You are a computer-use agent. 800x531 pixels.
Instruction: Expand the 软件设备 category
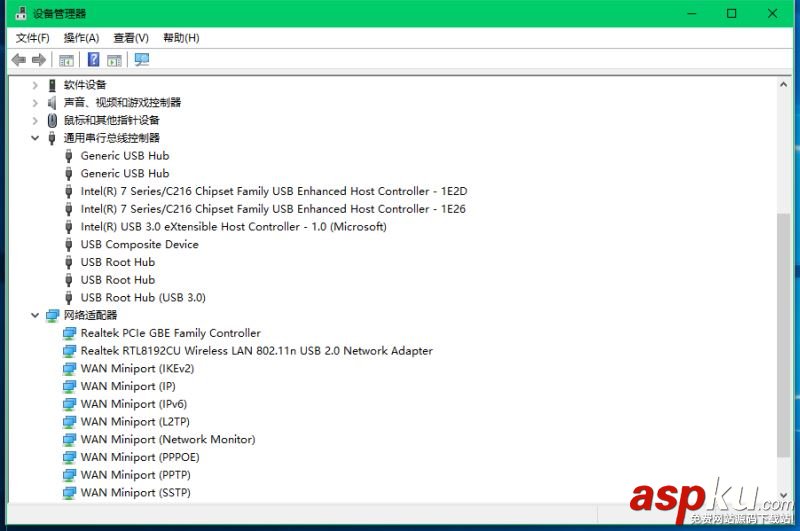[x=35, y=85]
